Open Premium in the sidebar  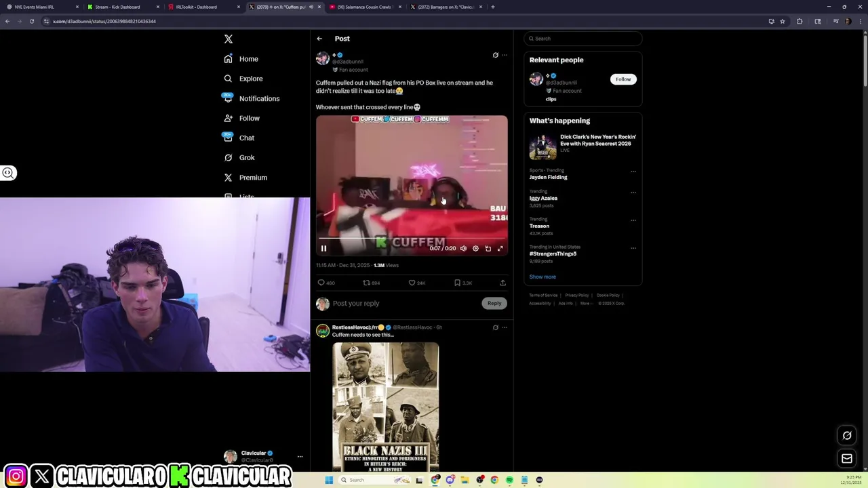click(245, 178)
